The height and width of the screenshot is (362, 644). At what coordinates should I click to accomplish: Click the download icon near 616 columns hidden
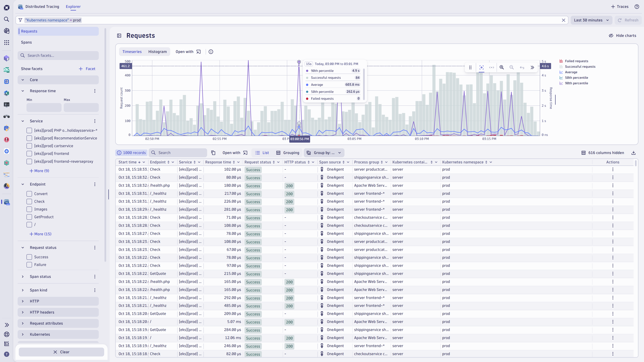[x=634, y=153]
